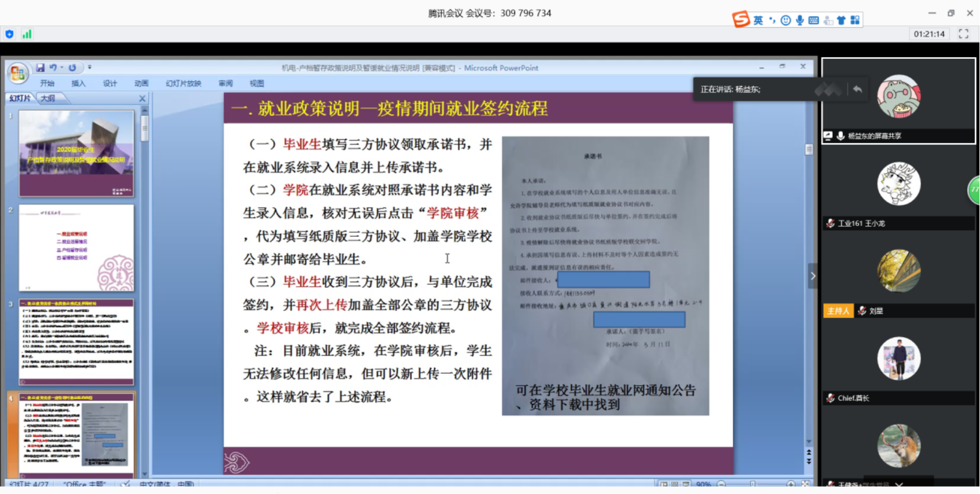
Task: Open the Sogou emoji smiley icon
Action: pyautogui.click(x=785, y=20)
